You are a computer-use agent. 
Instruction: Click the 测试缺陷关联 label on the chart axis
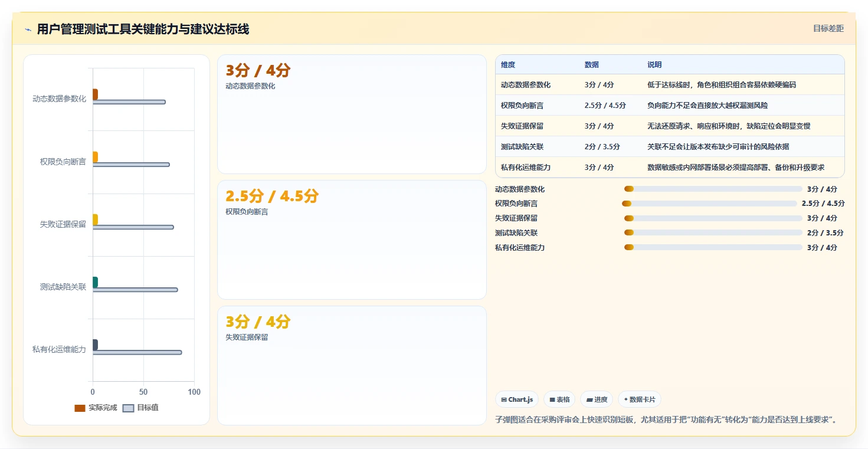[x=63, y=287]
